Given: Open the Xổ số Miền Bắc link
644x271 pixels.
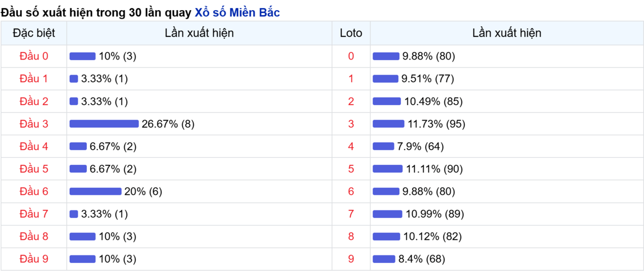Looking at the screenshot, I should point(237,13).
